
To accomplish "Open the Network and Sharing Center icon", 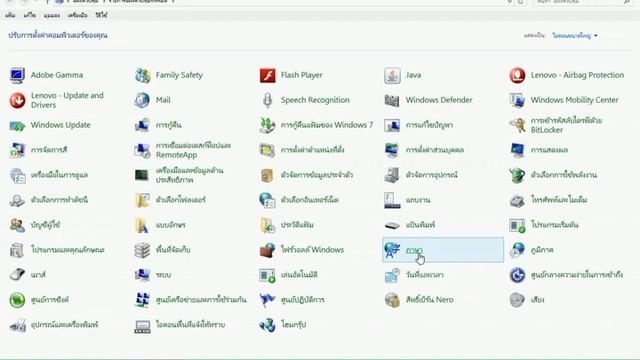I will click(142, 300).
